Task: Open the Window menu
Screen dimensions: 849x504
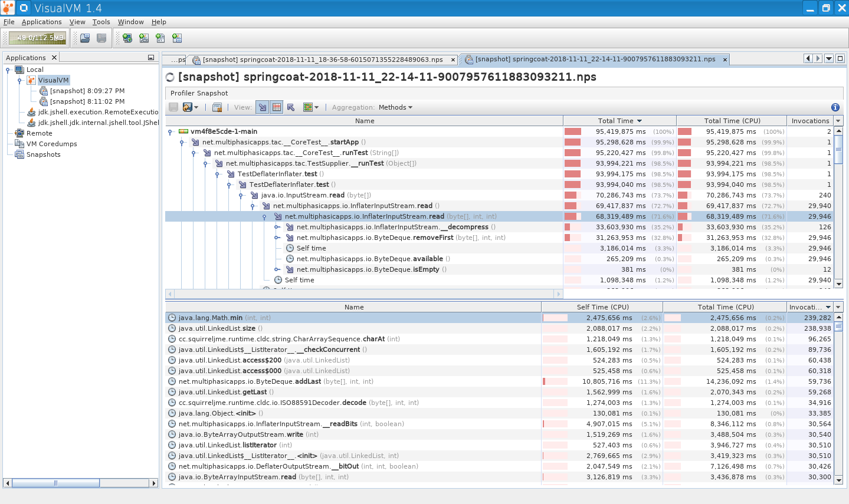Action: (x=130, y=22)
